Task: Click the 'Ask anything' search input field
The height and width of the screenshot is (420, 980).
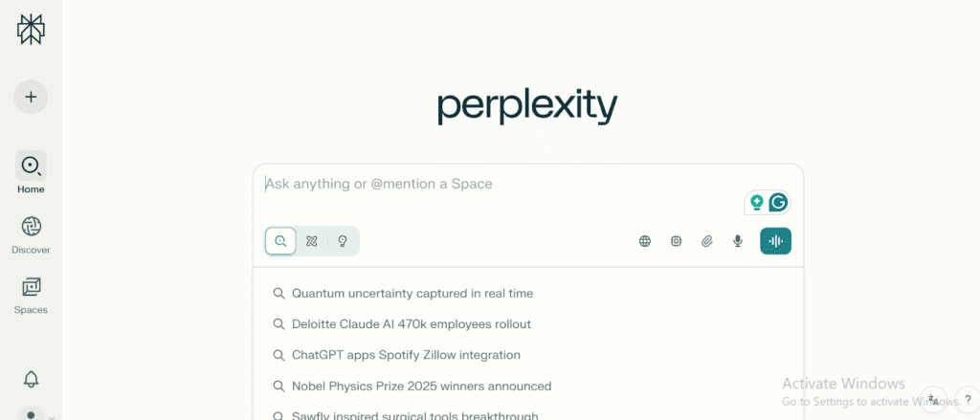Action: [x=498, y=184]
